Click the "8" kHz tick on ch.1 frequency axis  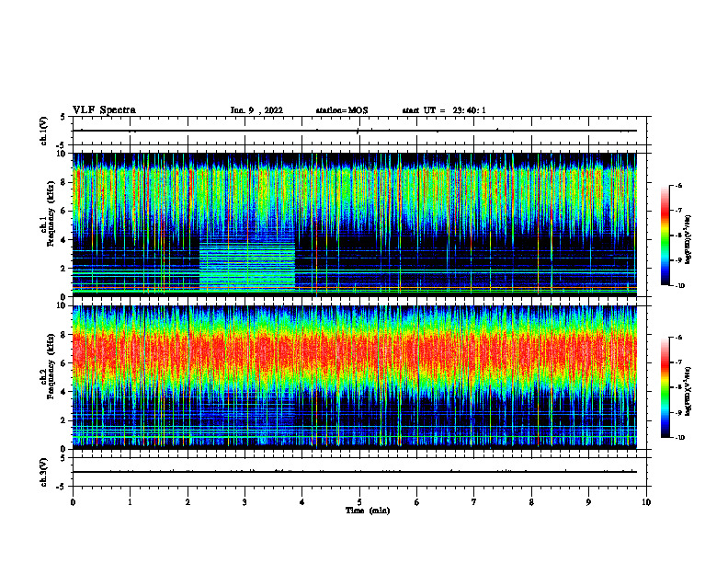tap(64, 182)
